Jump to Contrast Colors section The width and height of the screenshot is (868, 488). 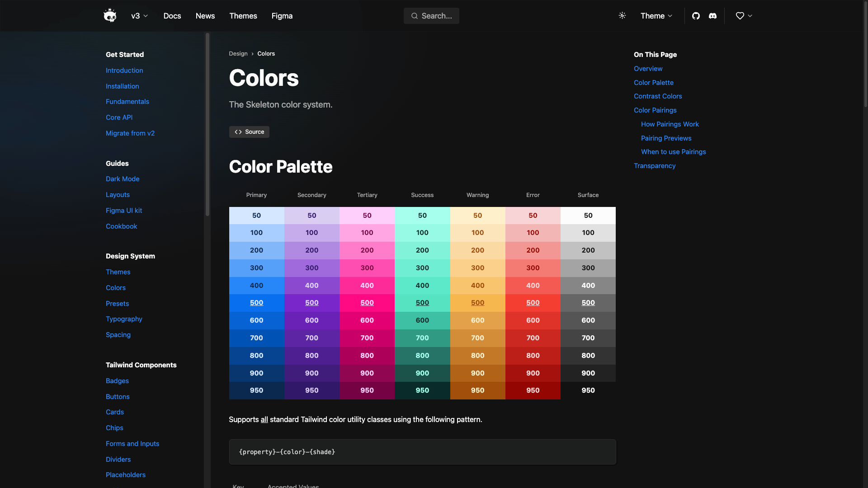pyautogui.click(x=657, y=96)
